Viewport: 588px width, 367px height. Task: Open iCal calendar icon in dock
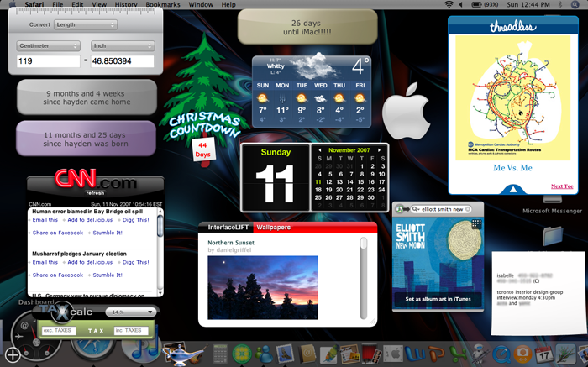pos(543,354)
